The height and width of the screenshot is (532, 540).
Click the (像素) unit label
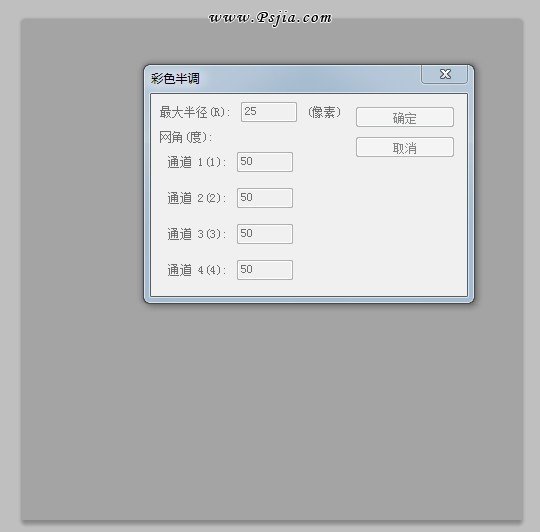324,112
